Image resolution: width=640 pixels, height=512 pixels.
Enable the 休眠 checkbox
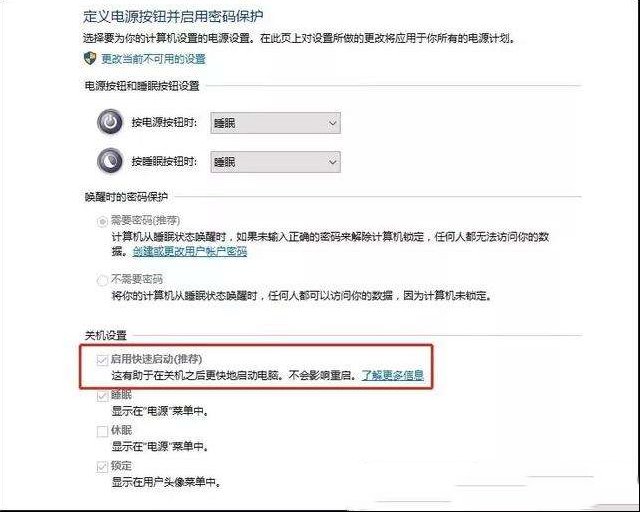[102, 431]
